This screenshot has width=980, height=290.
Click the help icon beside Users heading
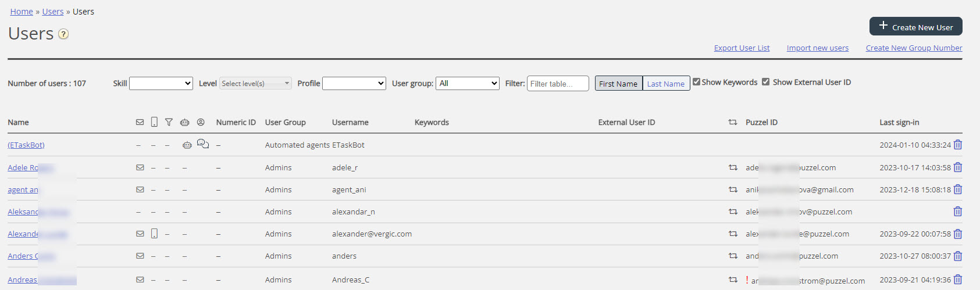pyautogui.click(x=63, y=34)
